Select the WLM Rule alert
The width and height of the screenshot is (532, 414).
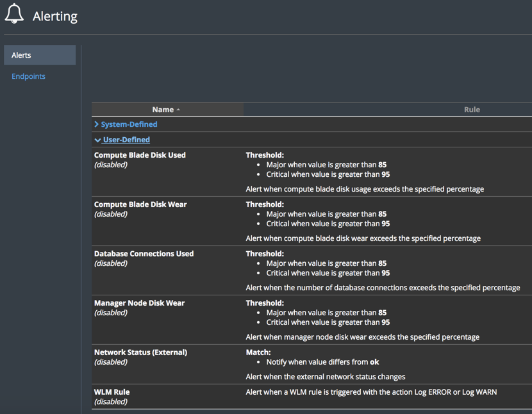point(112,392)
